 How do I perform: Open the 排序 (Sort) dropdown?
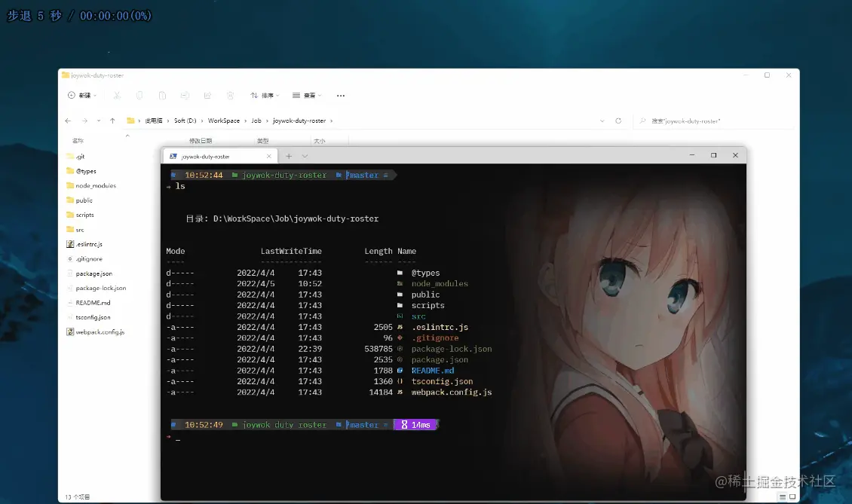coord(265,95)
